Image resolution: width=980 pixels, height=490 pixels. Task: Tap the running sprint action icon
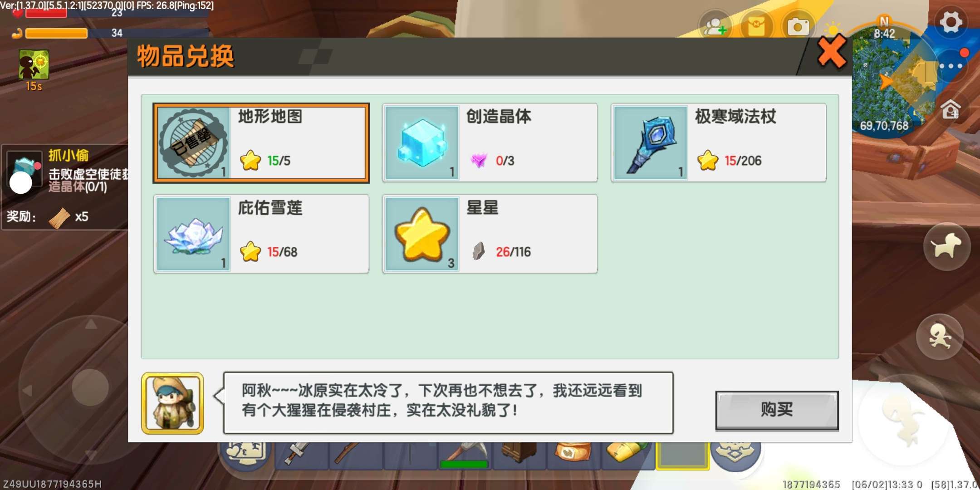[940, 337]
